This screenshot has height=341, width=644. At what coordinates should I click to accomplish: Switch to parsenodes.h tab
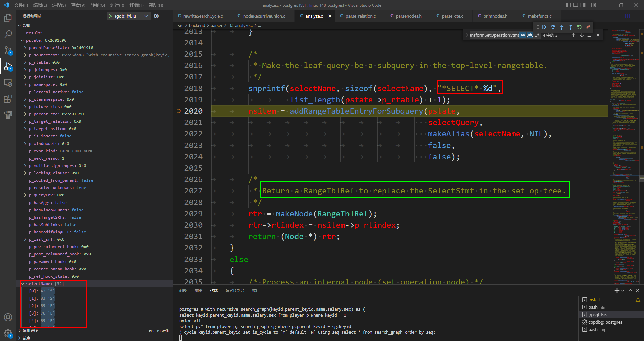[408, 16]
